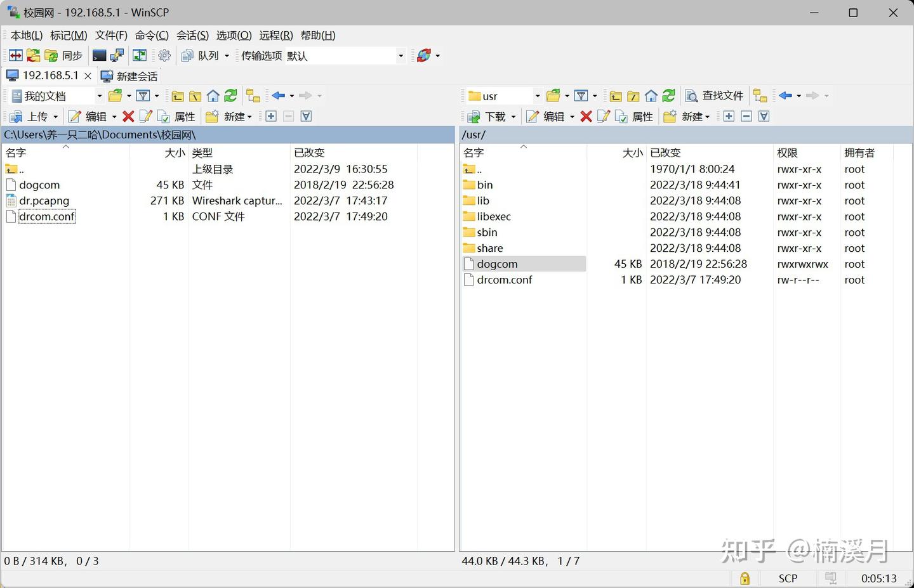This screenshot has width=914, height=588.
Task: Open 查找文件 find files tool
Action: pos(714,95)
